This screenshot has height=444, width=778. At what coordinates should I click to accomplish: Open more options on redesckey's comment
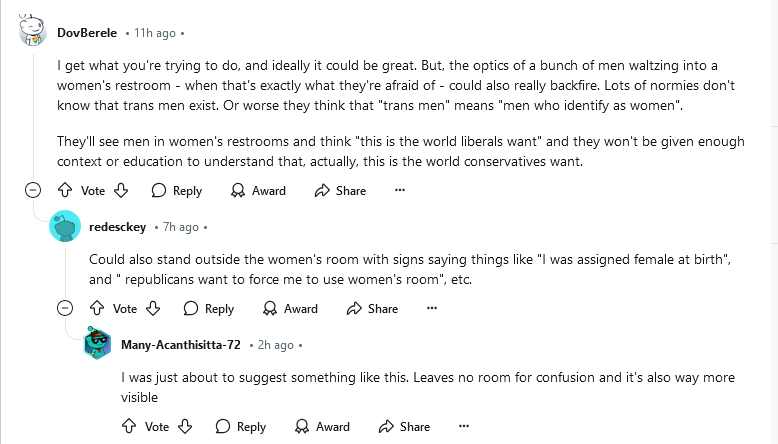[x=432, y=308]
